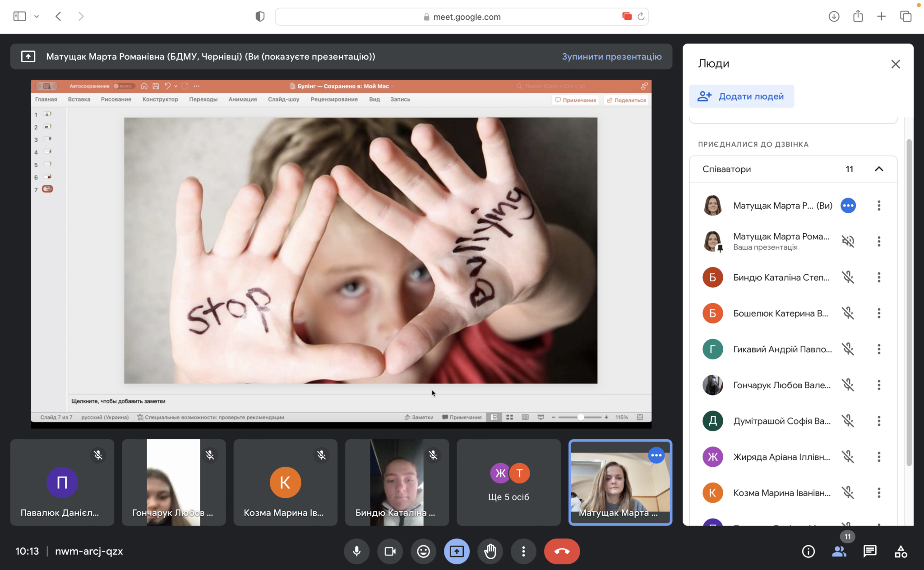Open meeting details info icon

coord(808,551)
